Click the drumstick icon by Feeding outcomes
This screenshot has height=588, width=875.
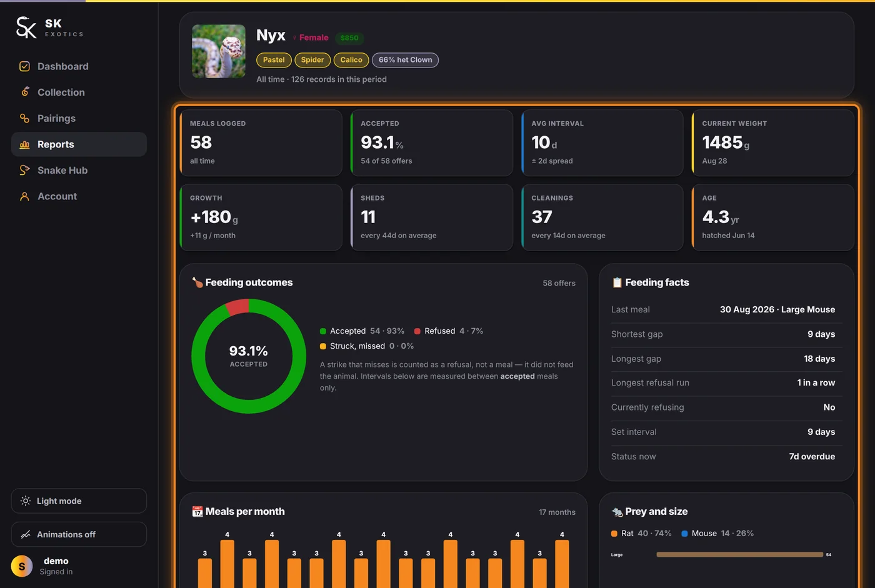197,282
